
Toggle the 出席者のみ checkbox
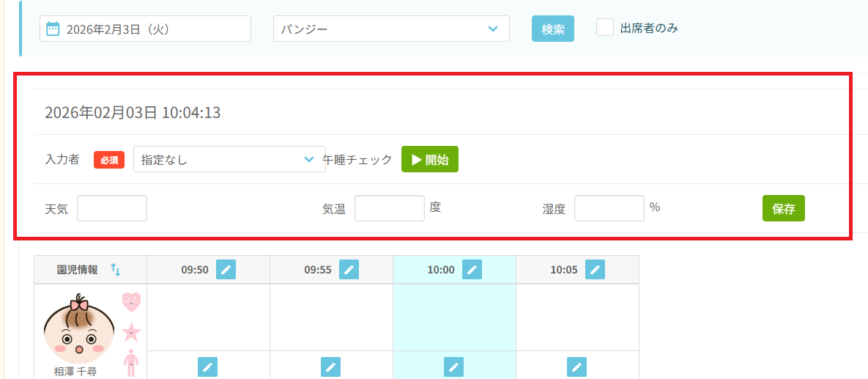point(605,27)
